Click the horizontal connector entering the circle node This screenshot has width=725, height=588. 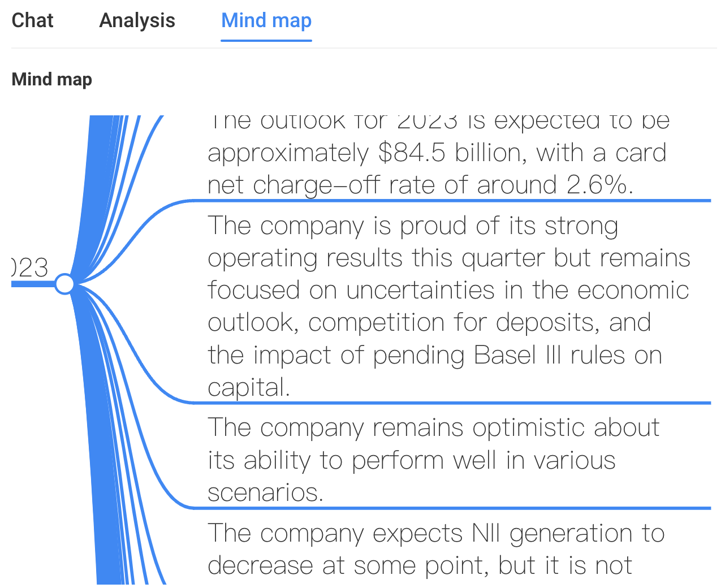click(33, 283)
